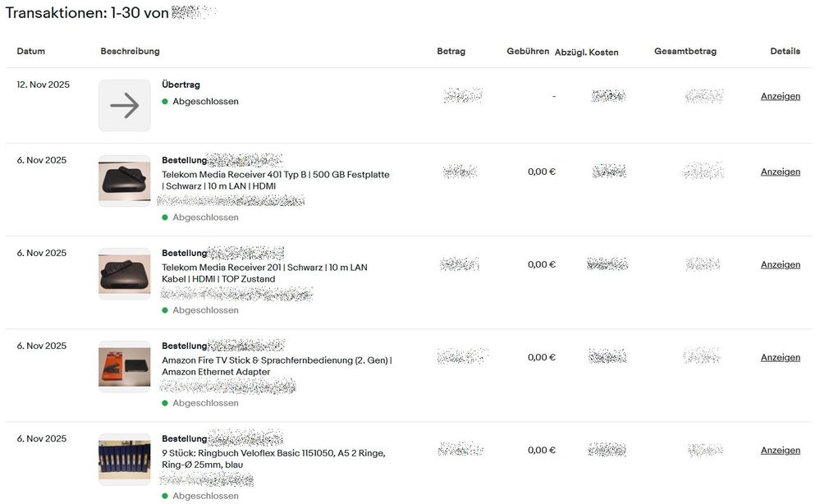This screenshot has height=504, width=820.
Task: Show details for Media Receiver 201 order
Action: [x=780, y=265]
